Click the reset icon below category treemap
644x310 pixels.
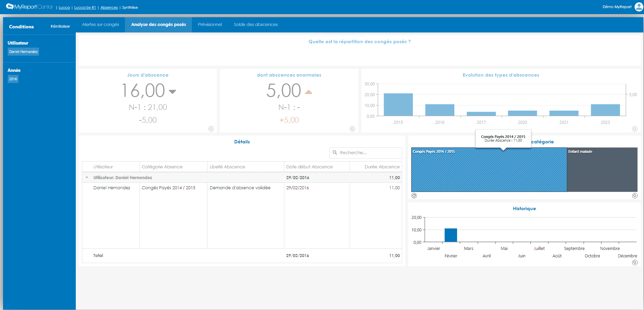click(x=414, y=196)
